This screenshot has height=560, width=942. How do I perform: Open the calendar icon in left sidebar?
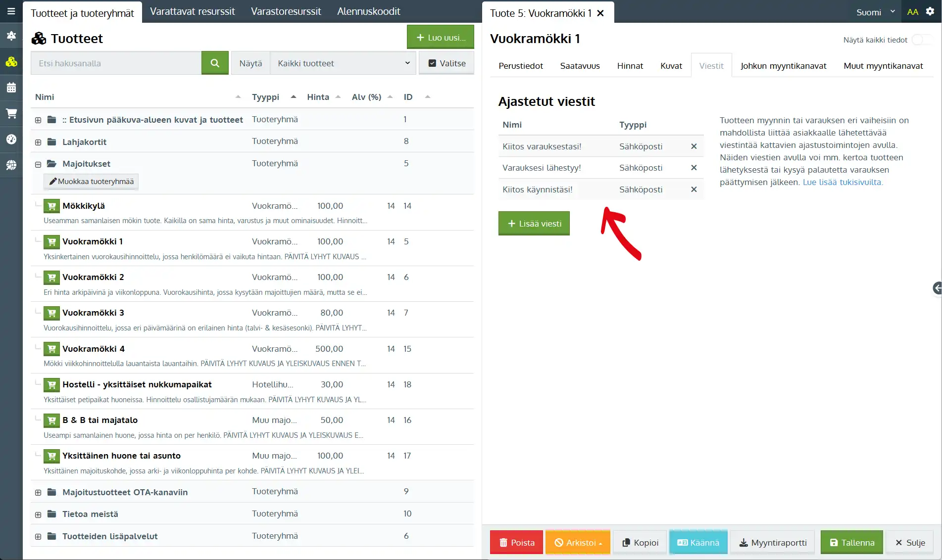click(x=11, y=88)
